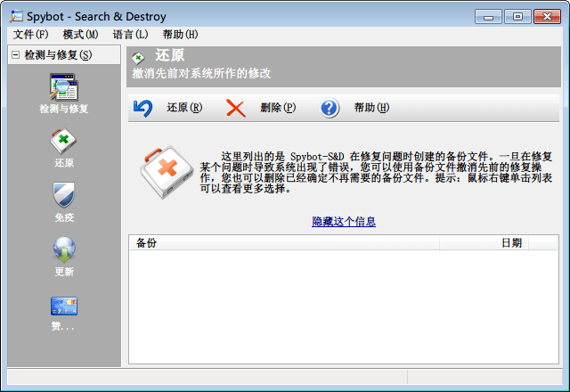Click the 更新 globe icon
570x392 pixels.
click(x=63, y=249)
